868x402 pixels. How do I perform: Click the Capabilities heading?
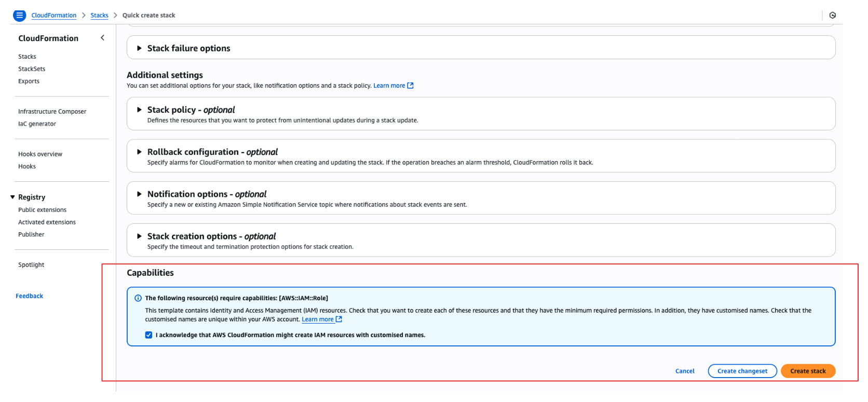[150, 273]
